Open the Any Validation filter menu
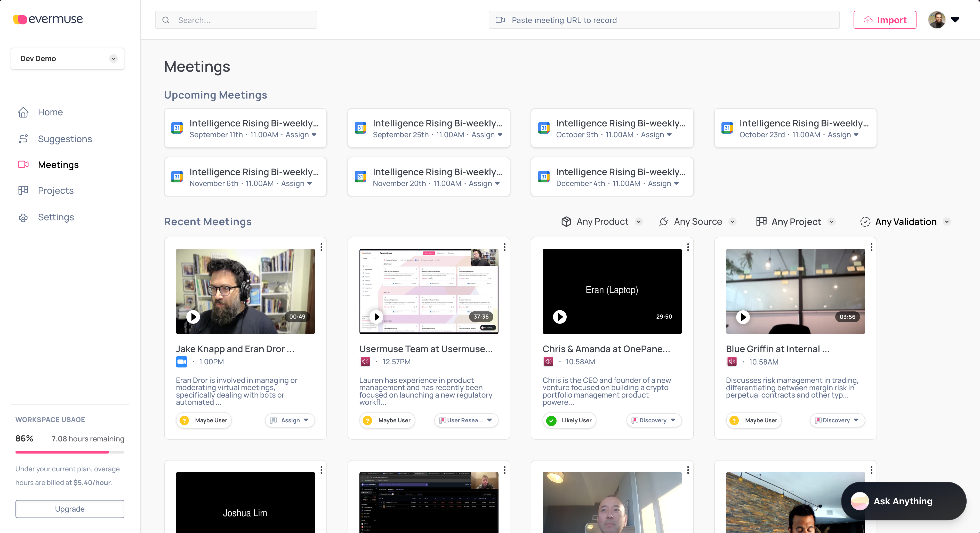Screen dimensions: 980x533 coord(906,221)
